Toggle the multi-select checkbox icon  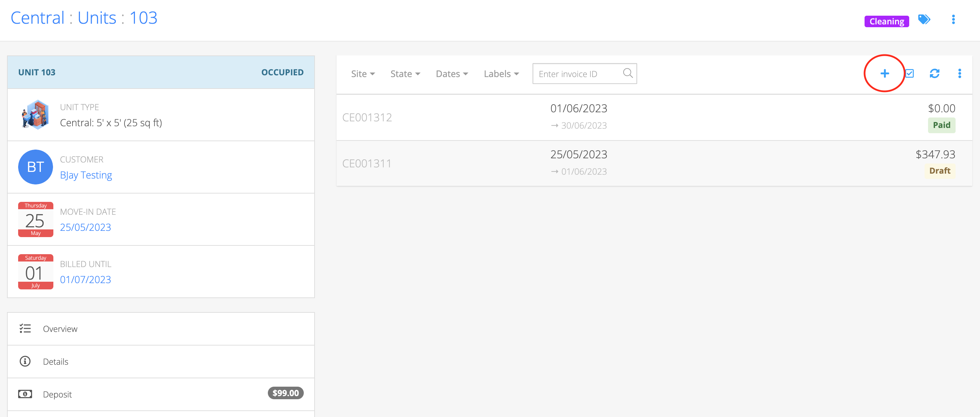click(910, 74)
